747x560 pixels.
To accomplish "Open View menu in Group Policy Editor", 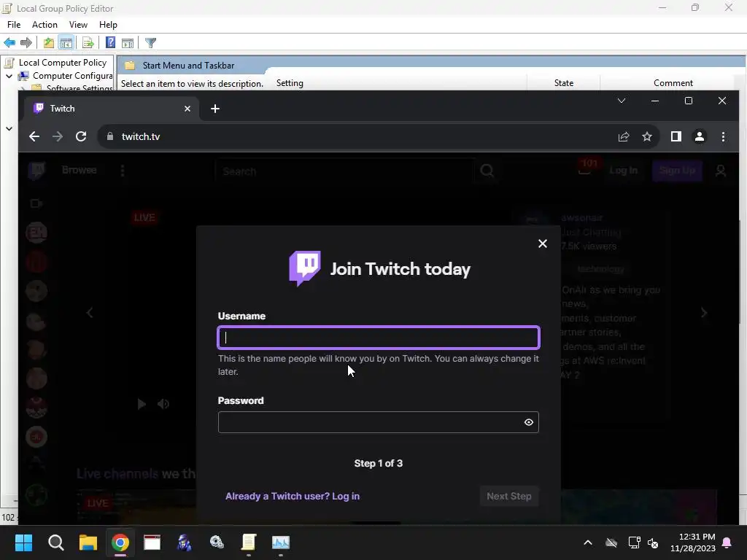I will click(78, 25).
